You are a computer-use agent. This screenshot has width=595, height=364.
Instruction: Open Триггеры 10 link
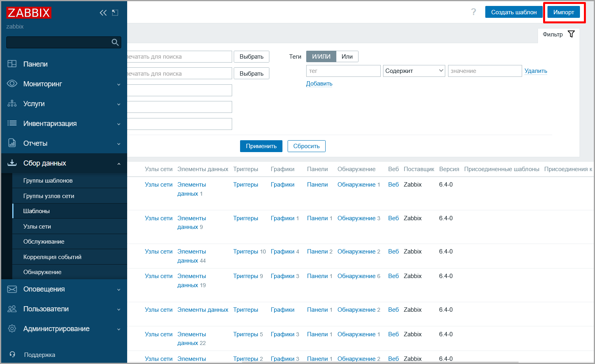(249, 252)
